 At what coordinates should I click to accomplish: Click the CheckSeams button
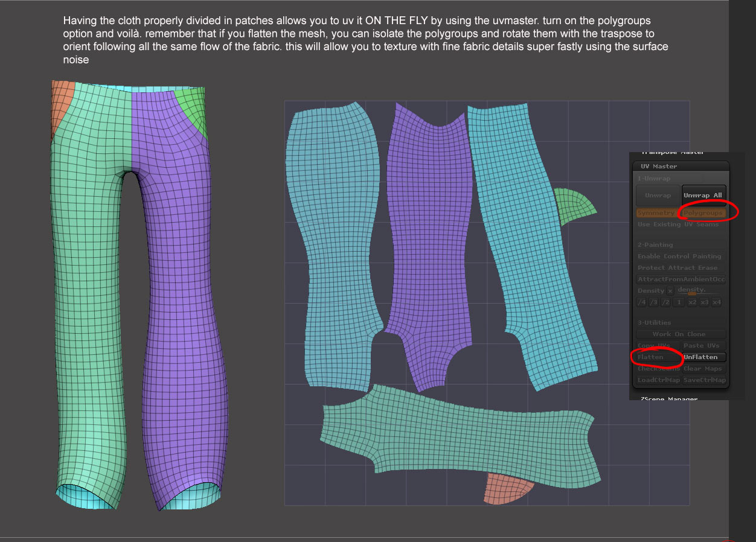pyautogui.click(x=658, y=369)
